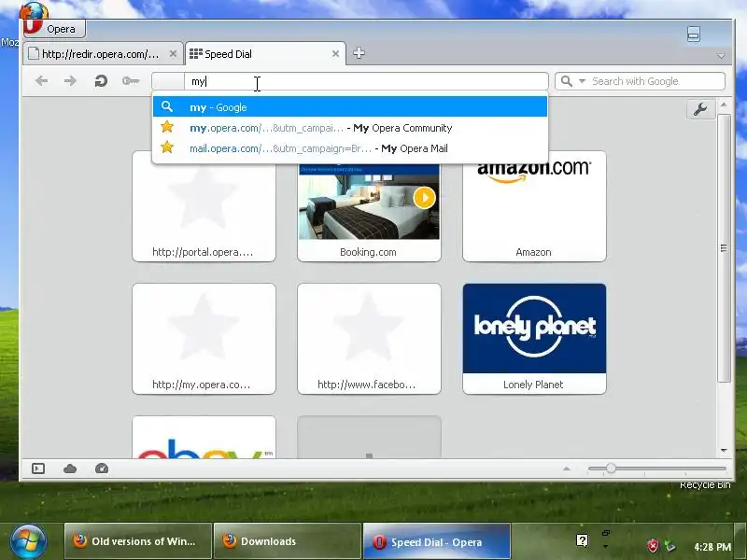Click the help question mark tray icon
The image size is (747, 560).
[x=582, y=540]
